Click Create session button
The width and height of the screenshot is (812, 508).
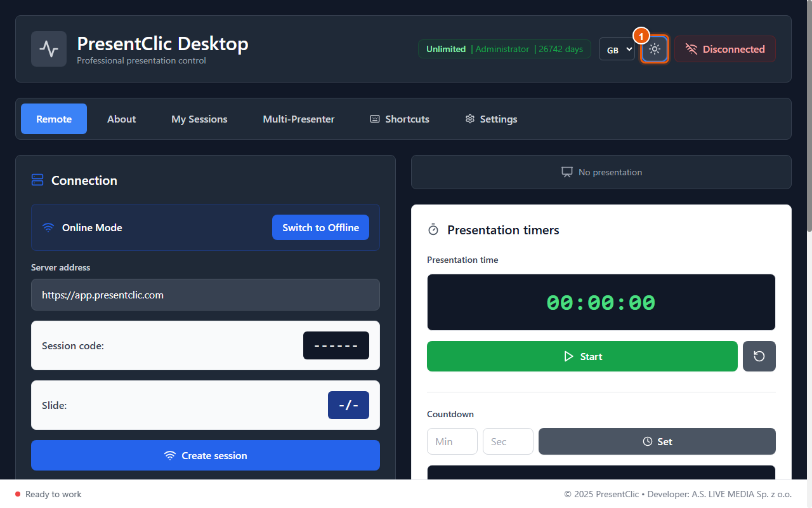(x=206, y=455)
